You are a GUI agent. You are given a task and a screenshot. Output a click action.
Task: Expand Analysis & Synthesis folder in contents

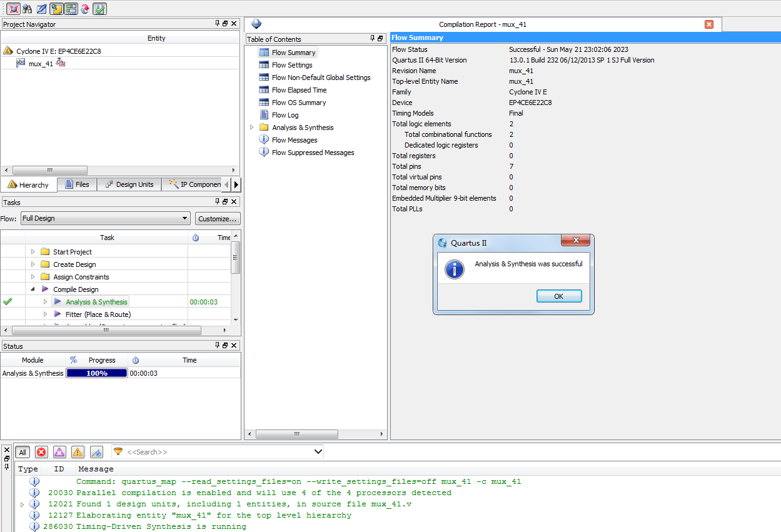point(252,128)
